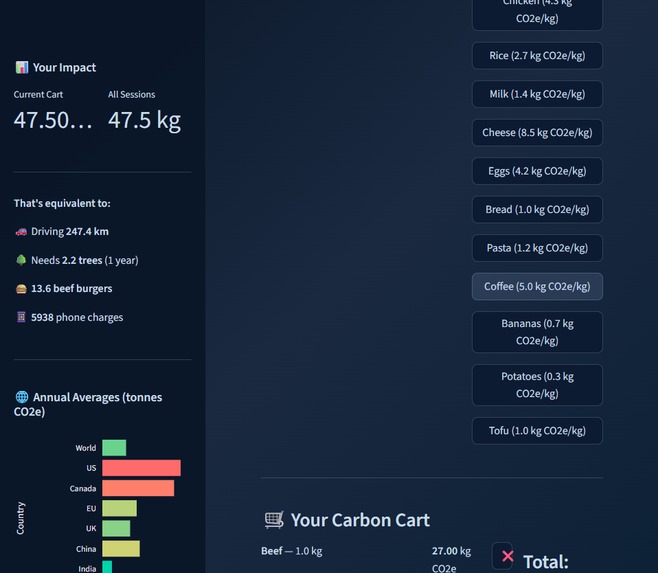Click the All Sessions value 47.5 kg
The width and height of the screenshot is (658, 573).
144,120
